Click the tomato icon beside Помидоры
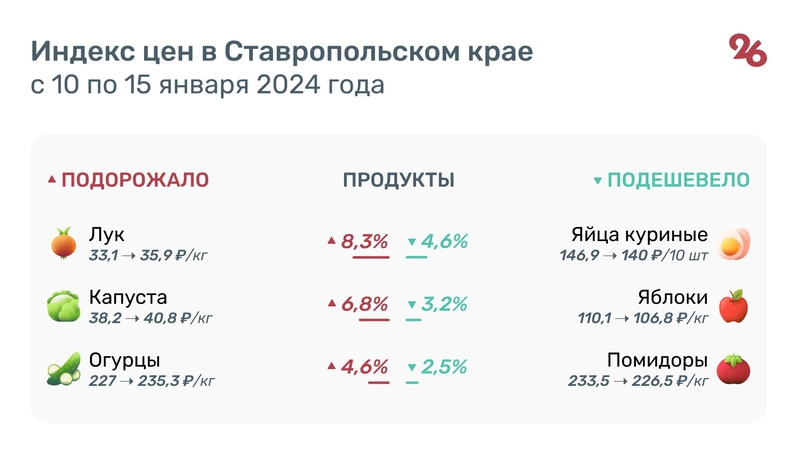The width and height of the screenshot is (800, 452). pyautogui.click(x=735, y=369)
